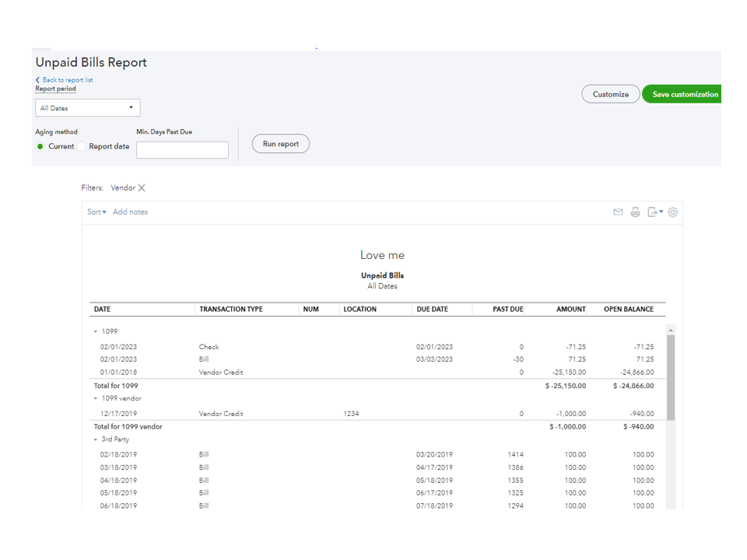Image resolution: width=747 pixels, height=560 pixels.
Task: Click the print report icon
Action: tap(635, 212)
